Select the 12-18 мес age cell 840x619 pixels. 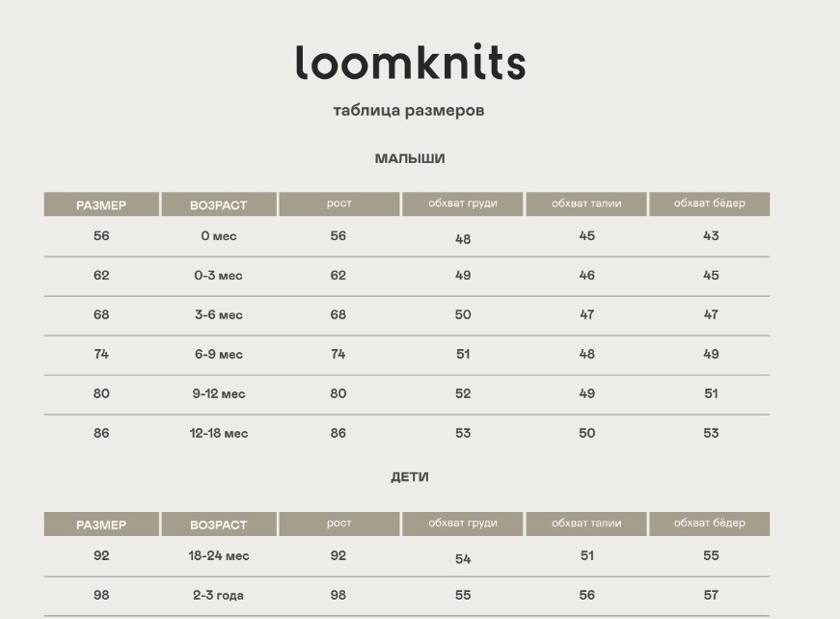pyautogui.click(x=219, y=433)
